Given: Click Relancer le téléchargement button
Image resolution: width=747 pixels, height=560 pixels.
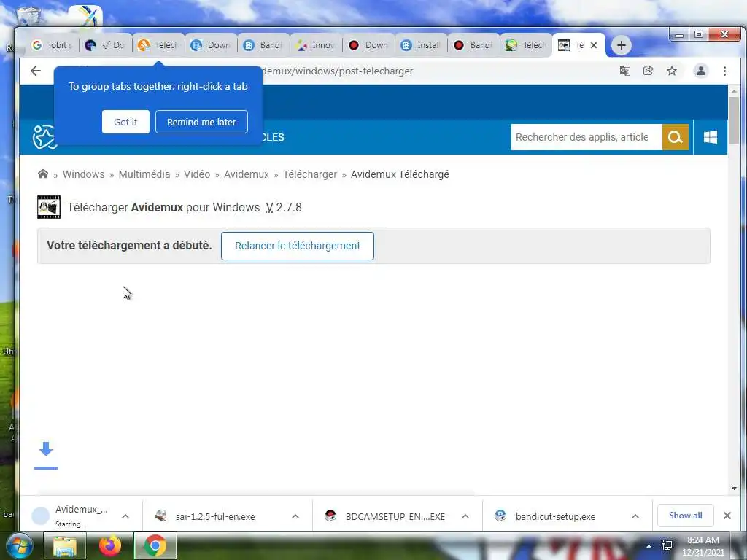Looking at the screenshot, I should [x=298, y=246].
